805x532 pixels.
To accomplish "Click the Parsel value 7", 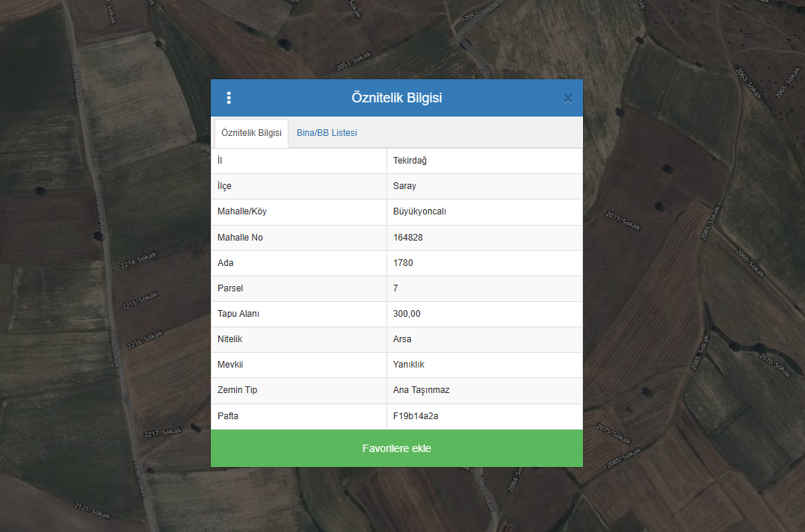I will 396,288.
